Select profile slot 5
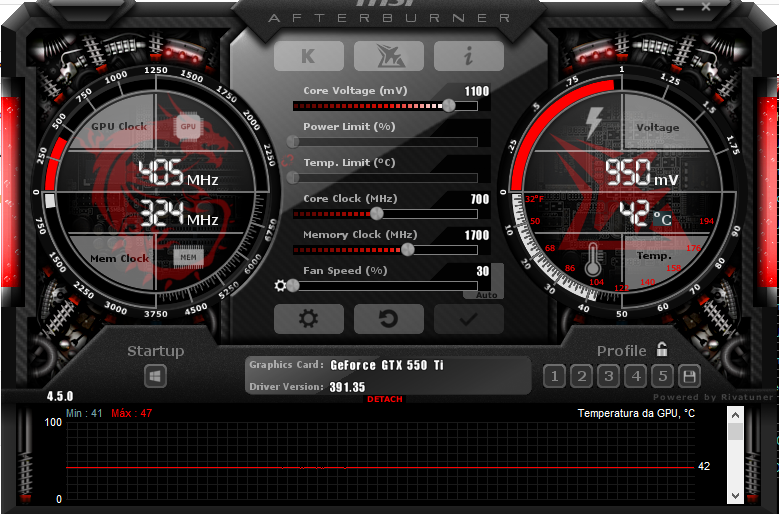 coord(663,376)
